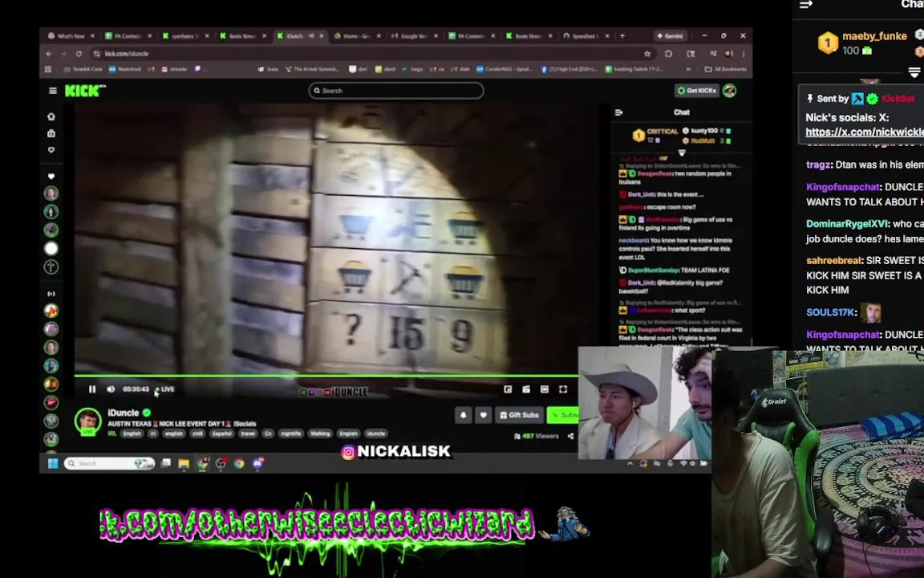This screenshot has height=578, width=924.
Task: Select the Walking tag
Action: (320, 433)
